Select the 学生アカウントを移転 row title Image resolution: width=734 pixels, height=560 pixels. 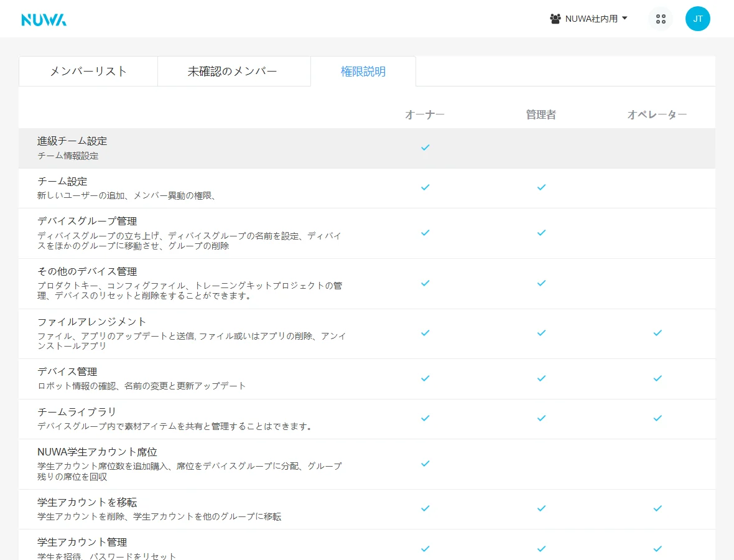pos(87,502)
